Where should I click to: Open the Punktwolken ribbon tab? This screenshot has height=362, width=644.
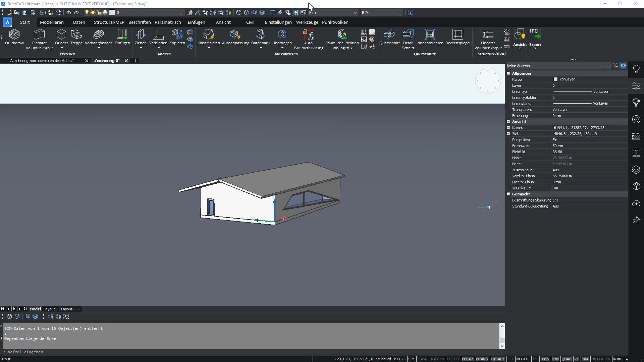click(335, 22)
